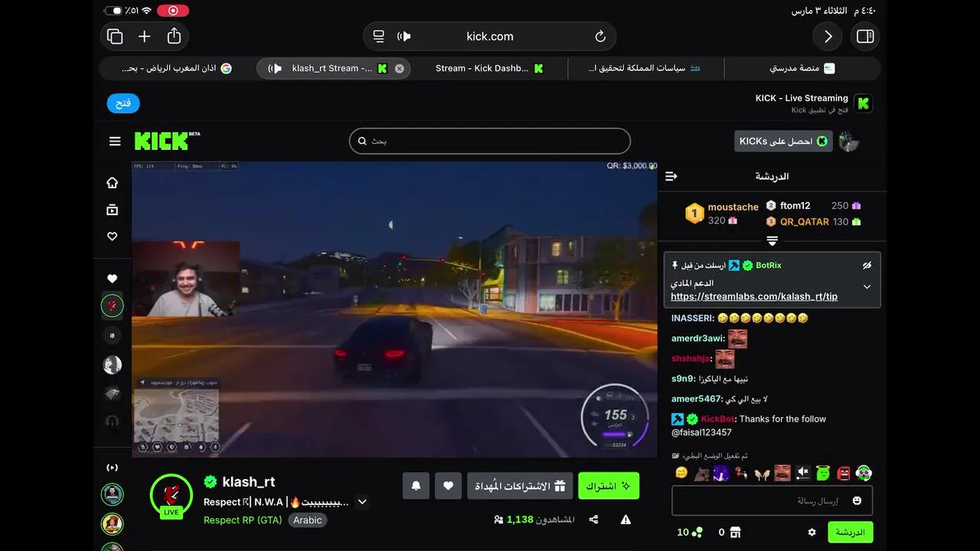Screen dimensions: 980x551
Task: Click the BotRix username
Action: pos(769,266)
